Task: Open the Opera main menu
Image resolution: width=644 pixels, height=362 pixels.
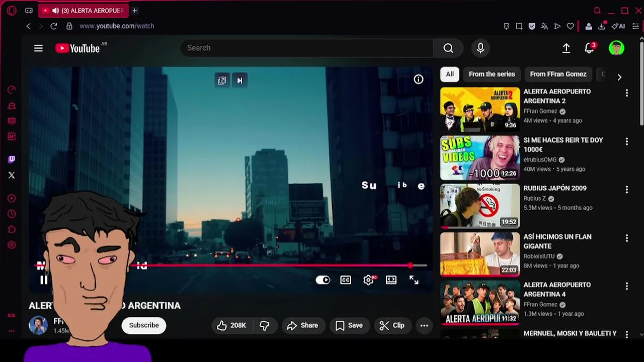Action: point(12,11)
